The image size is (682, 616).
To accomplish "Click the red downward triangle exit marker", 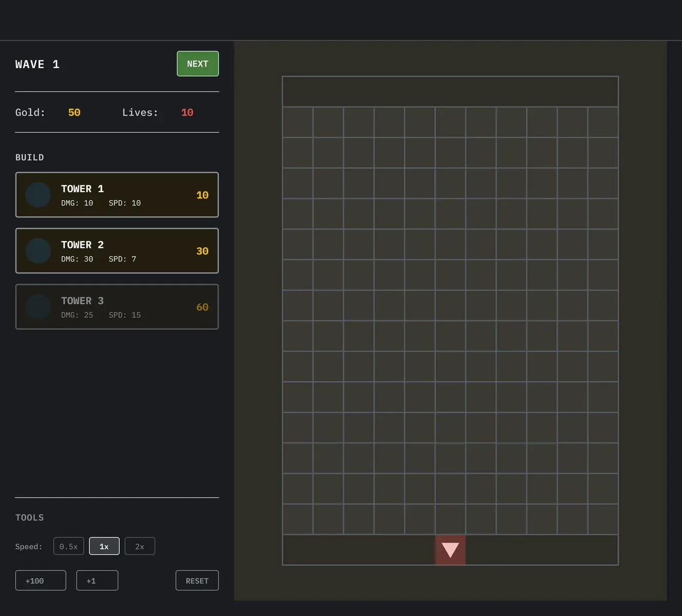I will (450, 550).
